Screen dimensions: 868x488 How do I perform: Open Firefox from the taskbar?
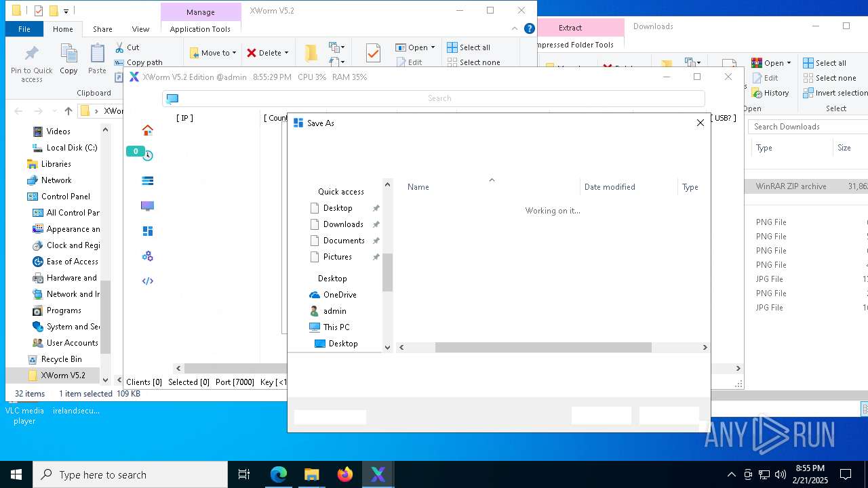coord(345,474)
